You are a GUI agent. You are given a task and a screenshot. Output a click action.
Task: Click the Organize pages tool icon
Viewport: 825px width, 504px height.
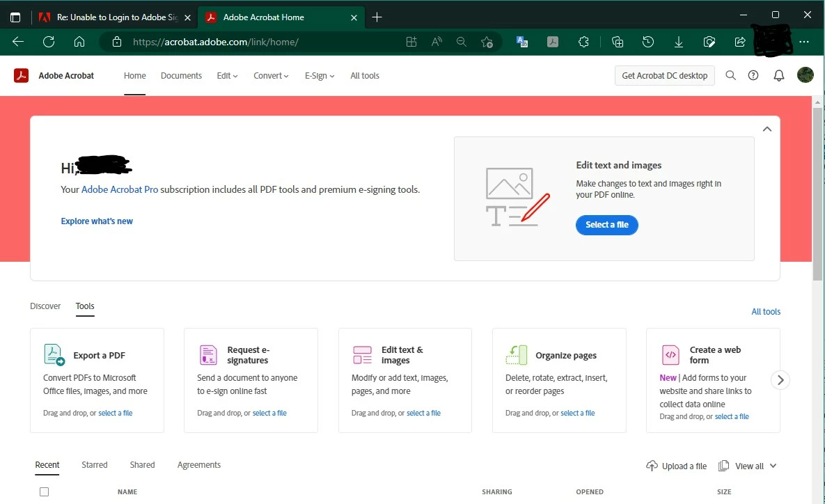click(x=516, y=354)
